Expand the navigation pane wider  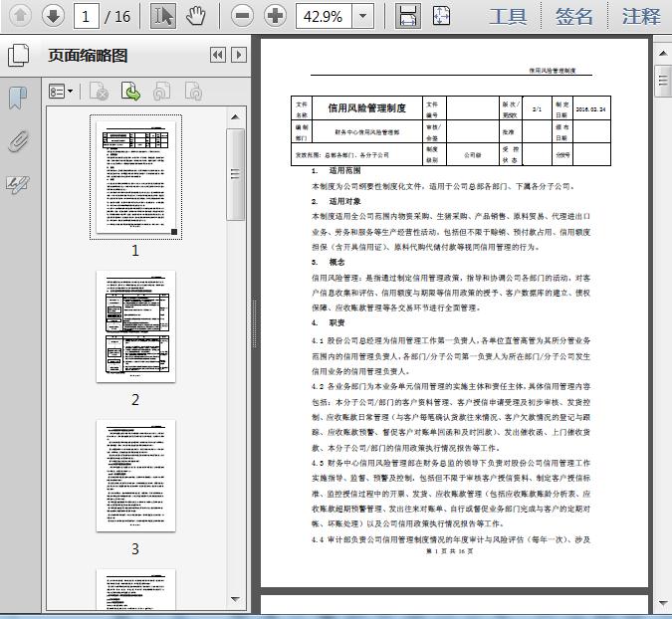tap(239, 55)
